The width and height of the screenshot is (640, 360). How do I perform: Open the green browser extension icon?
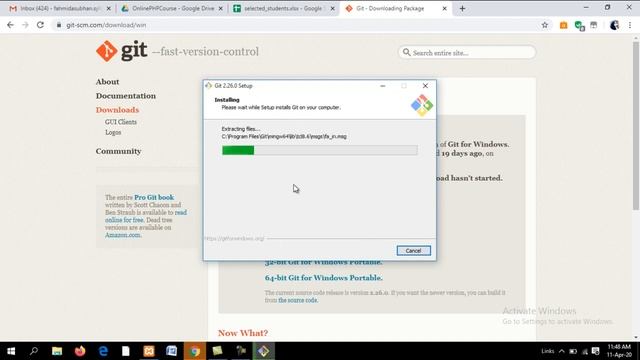point(578,25)
